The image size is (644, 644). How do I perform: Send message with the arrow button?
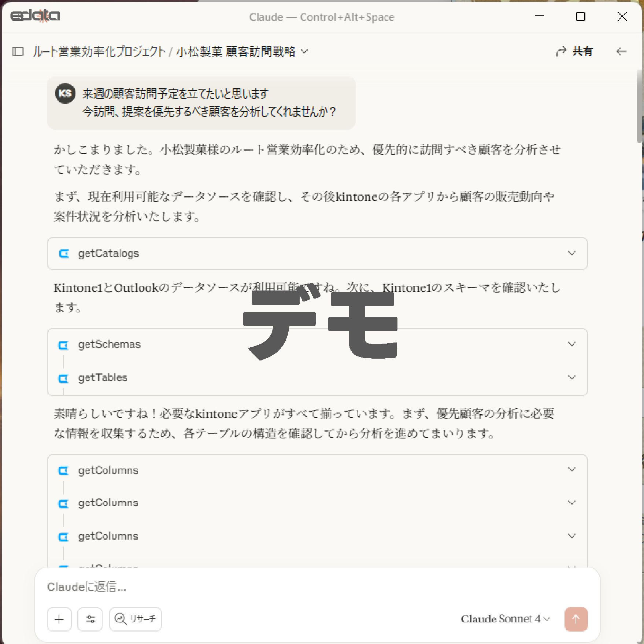(x=576, y=619)
